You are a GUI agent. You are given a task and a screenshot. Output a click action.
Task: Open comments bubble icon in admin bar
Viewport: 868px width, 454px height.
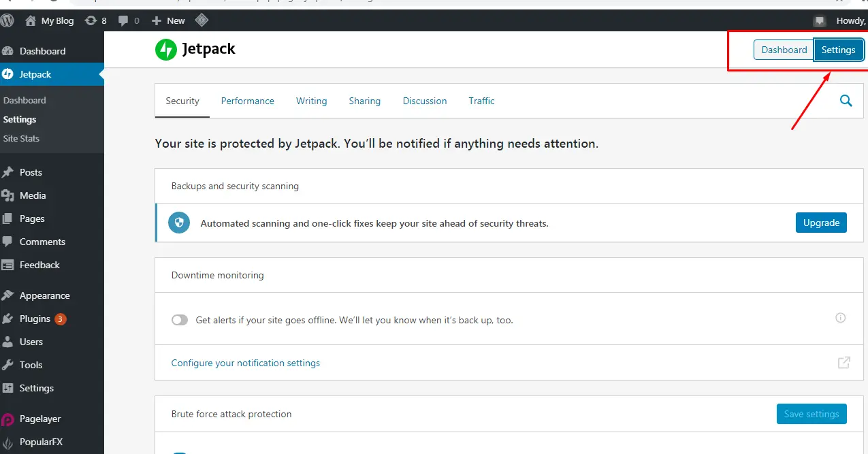[x=123, y=20]
